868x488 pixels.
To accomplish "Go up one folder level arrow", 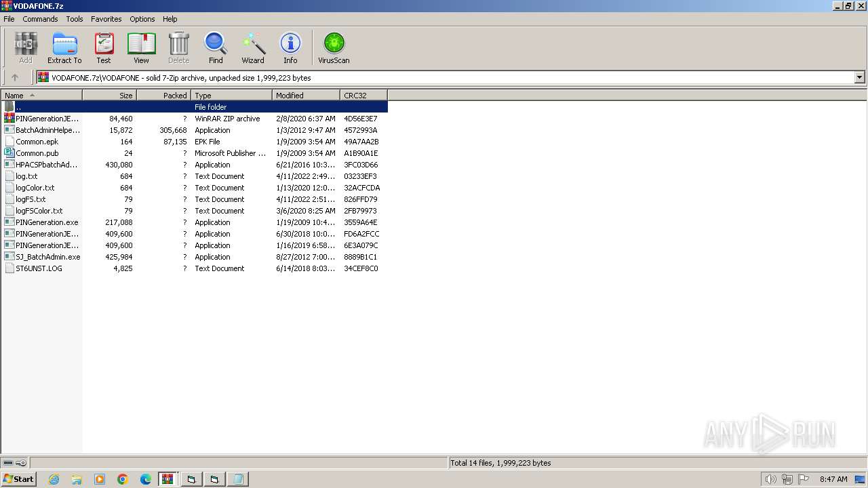I will [x=15, y=77].
